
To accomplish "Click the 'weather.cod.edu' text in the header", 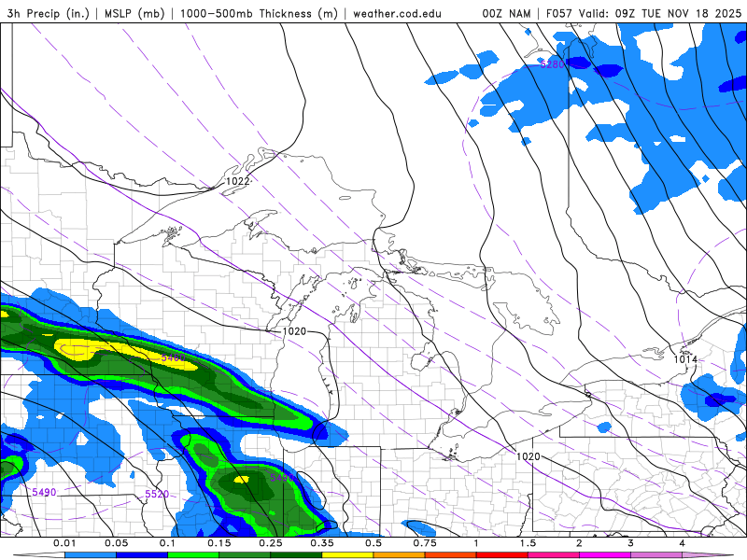I will (x=397, y=13).
